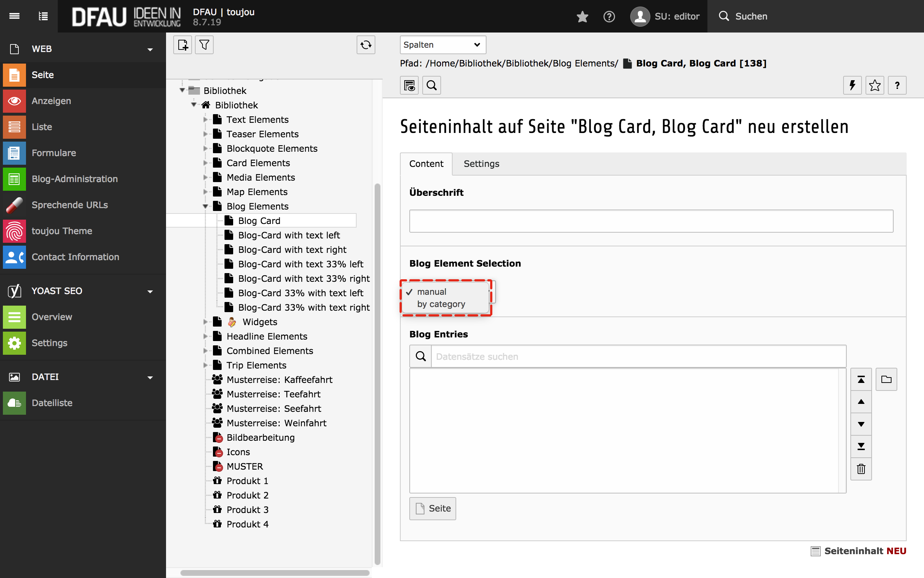Collapse the Blog Elements tree node
The height and width of the screenshot is (578, 924).
tap(205, 206)
